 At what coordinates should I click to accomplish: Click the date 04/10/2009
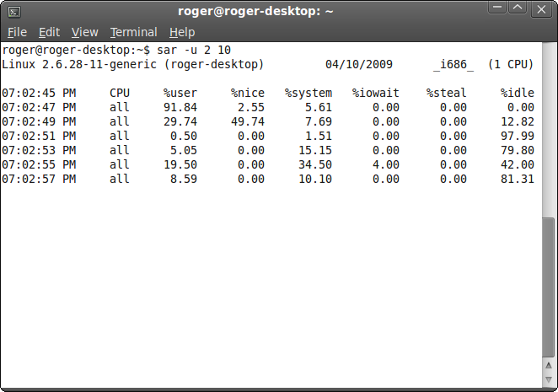[x=359, y=64]
